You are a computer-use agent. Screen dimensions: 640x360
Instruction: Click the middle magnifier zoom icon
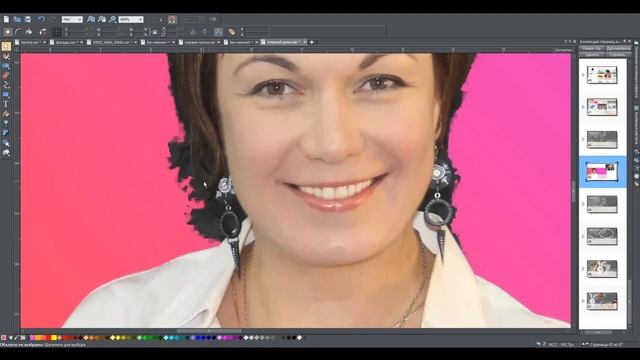click(x=102, y=19)
